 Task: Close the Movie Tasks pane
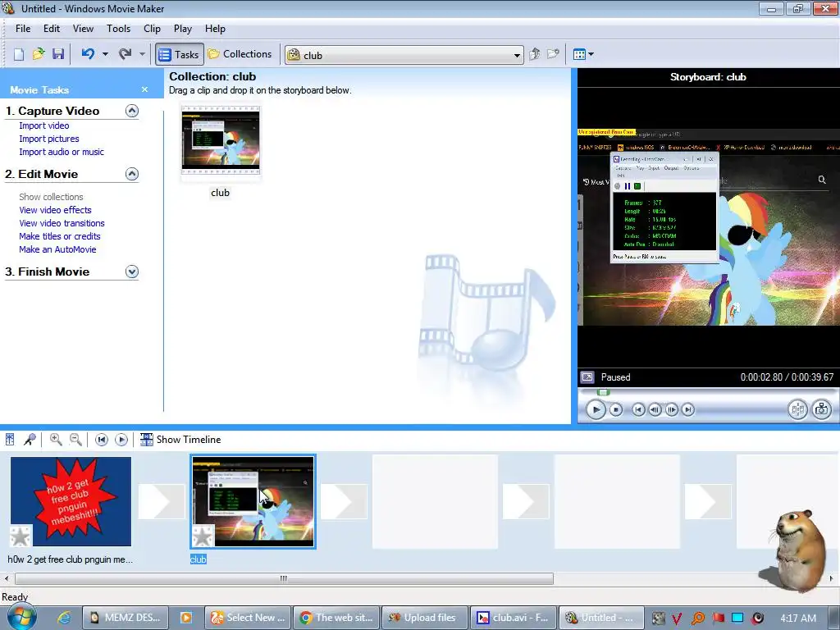click(x=144, y=89)
